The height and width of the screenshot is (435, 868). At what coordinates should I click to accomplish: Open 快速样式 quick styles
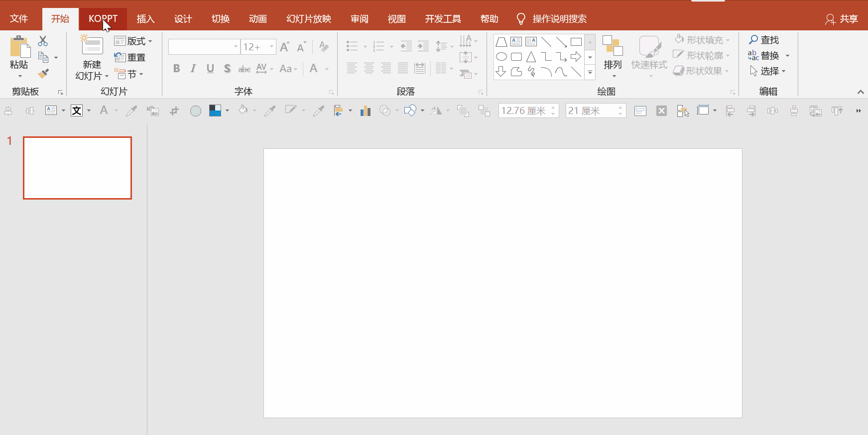pyautogui.click(x=649, y=56)
